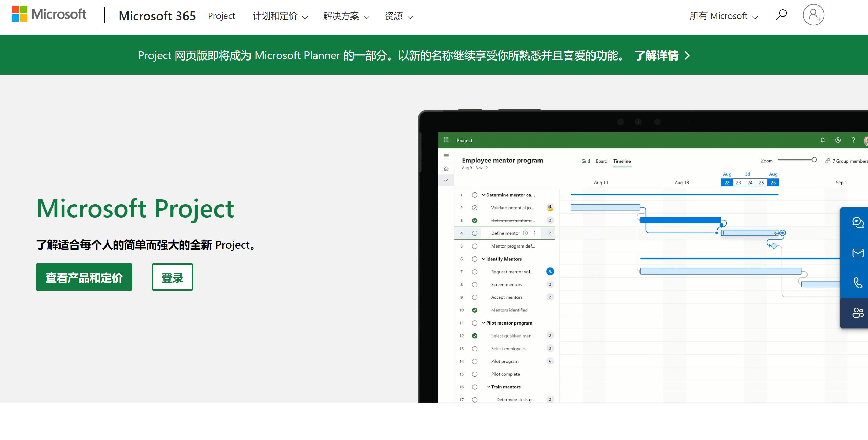Click the Zoom slider handle

point(814,160)
